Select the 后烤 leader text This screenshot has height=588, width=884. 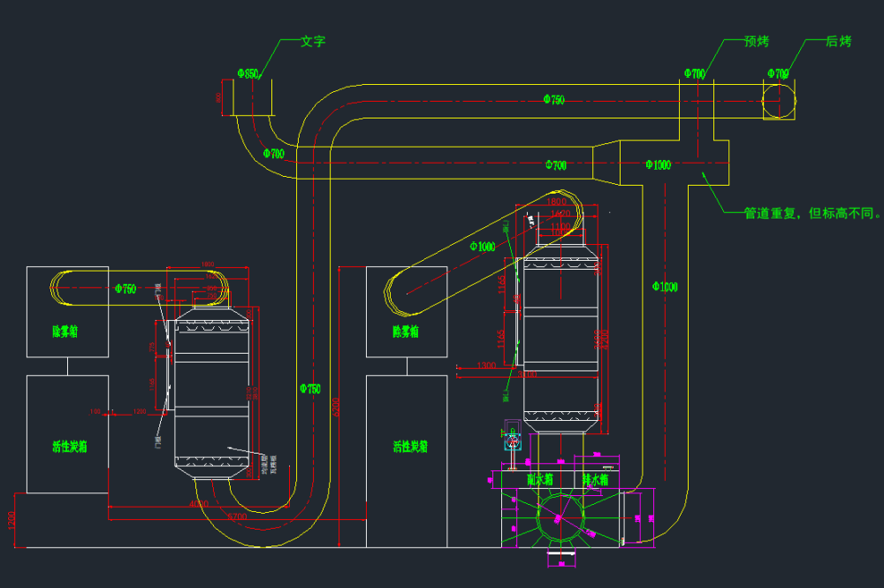[x=838, y=42]
